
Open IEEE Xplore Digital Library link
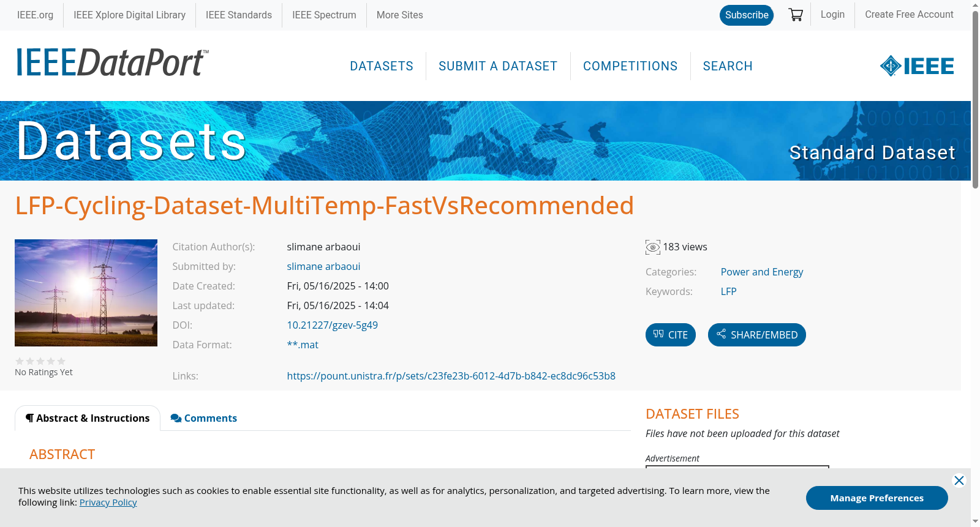pyautogui.click(x=129, y=15)
